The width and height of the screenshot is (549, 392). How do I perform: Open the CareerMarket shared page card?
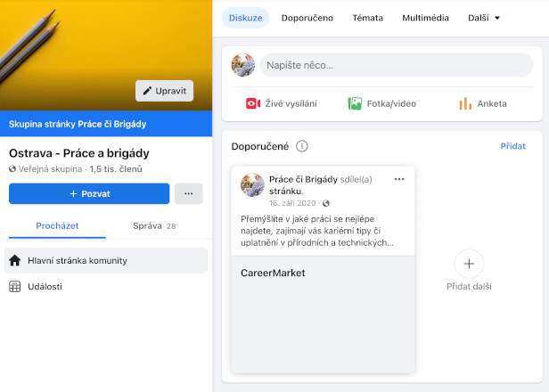coord(323,314)
